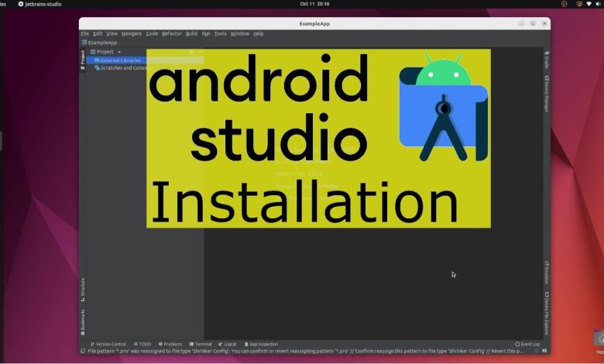Viewport: 604px width, 364px height.
Task: Open the Refactor menu
Action: (x=172, y=33)
